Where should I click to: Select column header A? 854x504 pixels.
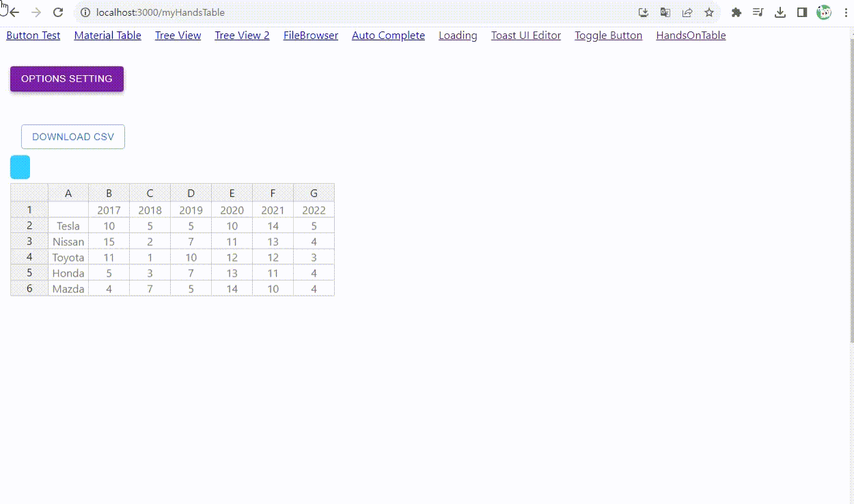click(x=68, y=193)
